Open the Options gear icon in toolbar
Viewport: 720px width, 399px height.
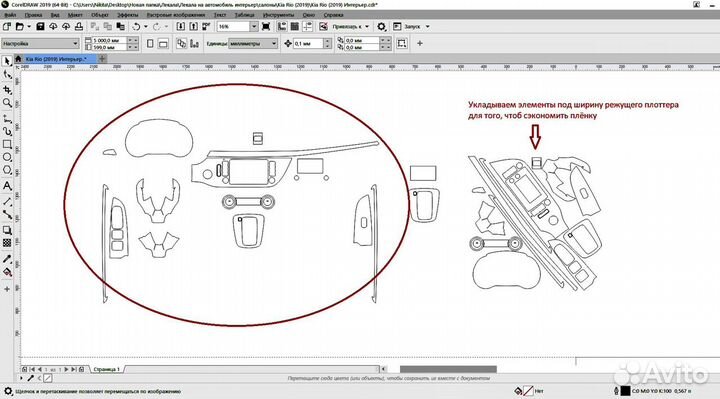(382, 27)
